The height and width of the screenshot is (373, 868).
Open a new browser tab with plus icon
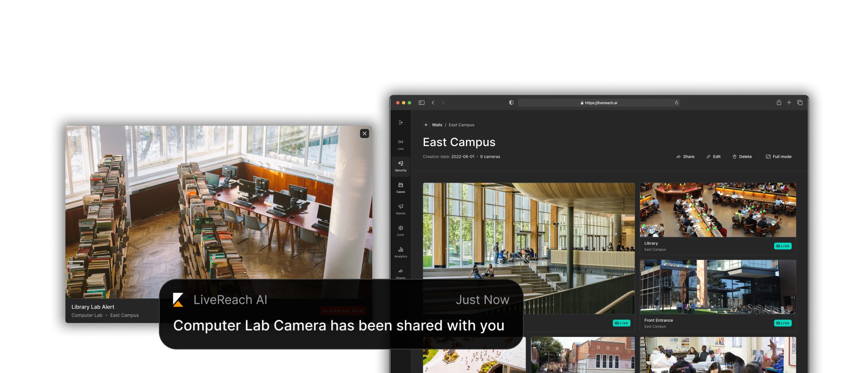[x=789, y=103]
